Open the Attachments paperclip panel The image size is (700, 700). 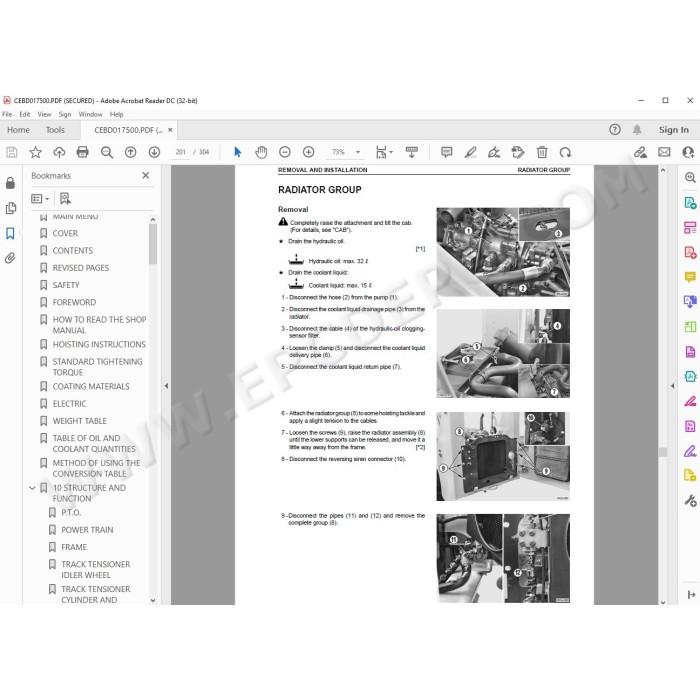(x=10, y=258)
